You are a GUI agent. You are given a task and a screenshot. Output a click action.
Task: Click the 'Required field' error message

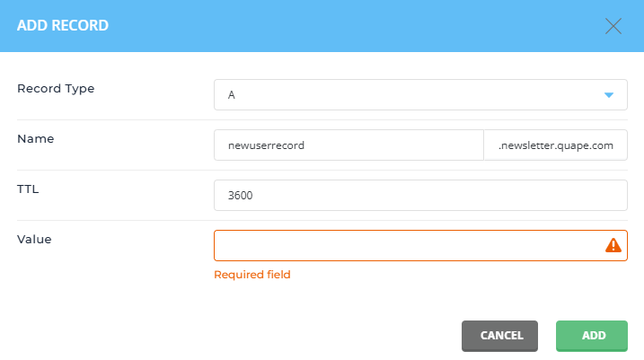pyautogui.click(x=252, y=275)
